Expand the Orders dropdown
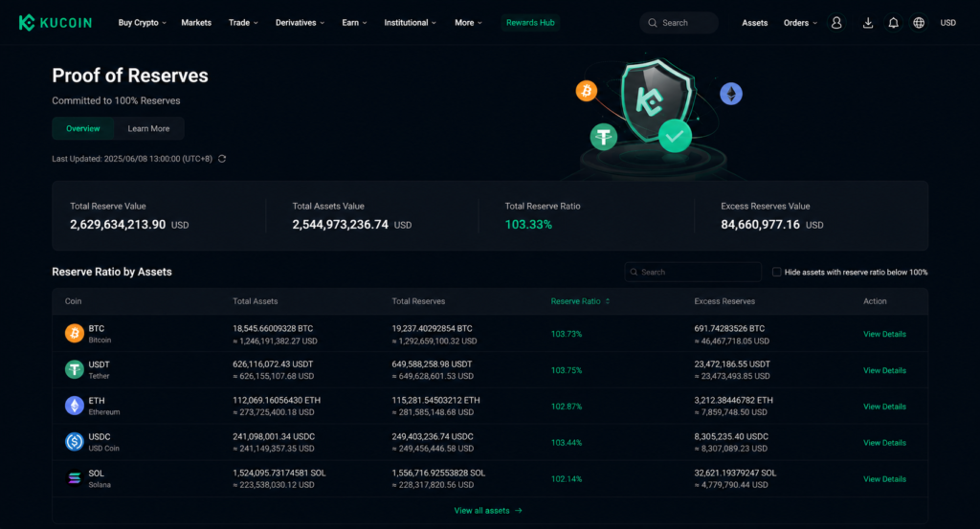 [x=800, y=23]
